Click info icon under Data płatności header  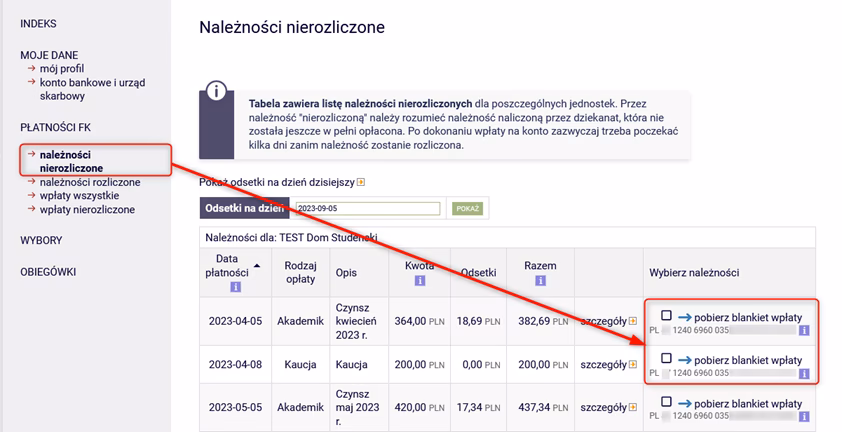coord(235,287)
